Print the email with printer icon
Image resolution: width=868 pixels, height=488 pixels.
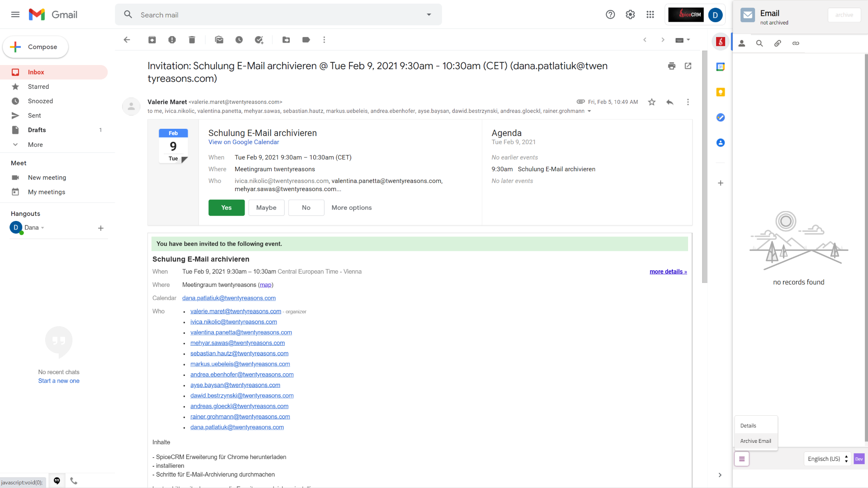click(671, 66)
